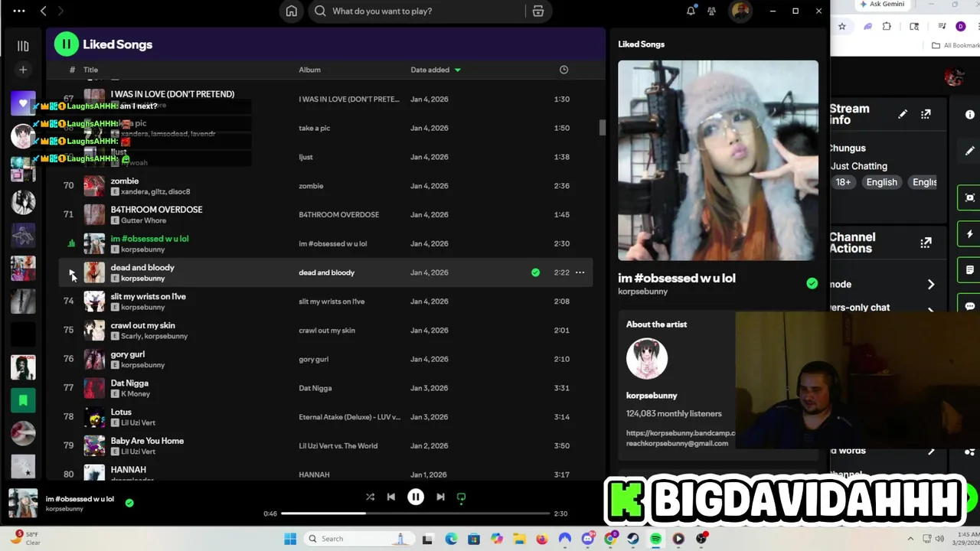The image size is (980, 551).
Task: Open the Spotify profile avatar menu
Action: point(740,11)
